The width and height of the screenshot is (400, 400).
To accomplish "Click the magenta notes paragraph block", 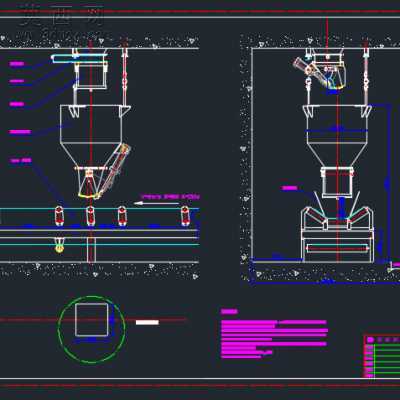I will (274, 339).
